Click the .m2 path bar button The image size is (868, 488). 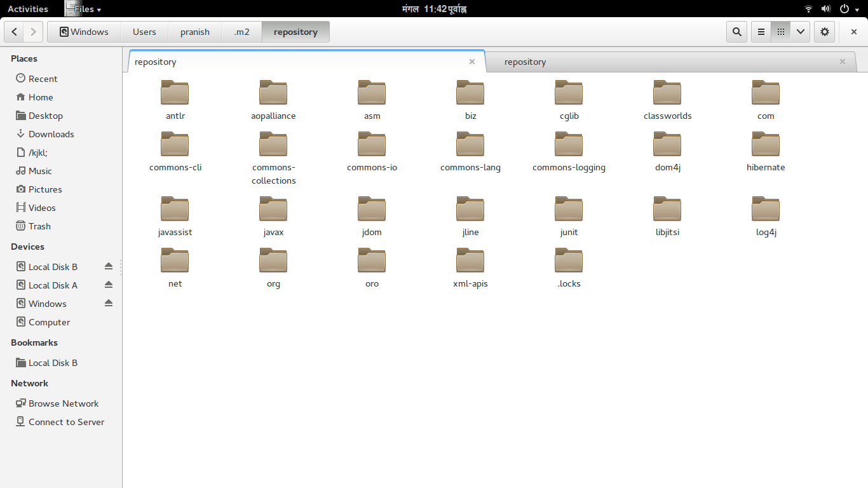pos(241,31)
